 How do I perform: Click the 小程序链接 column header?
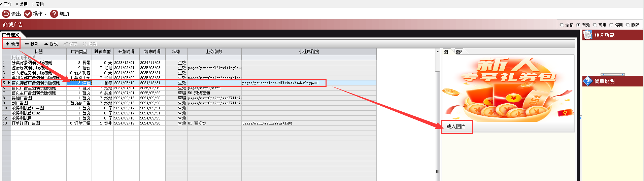[x=309, y=51]
